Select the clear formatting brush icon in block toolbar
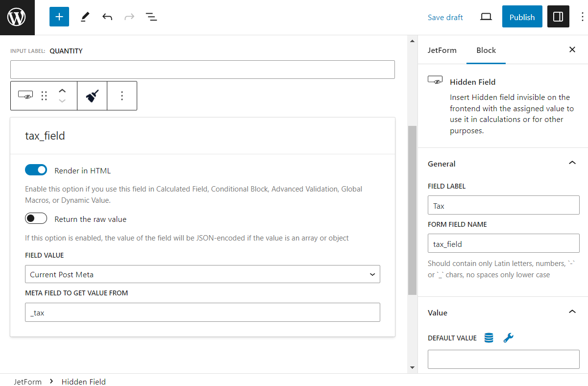This screenshot has height=386, width=588. click(92, 96)
